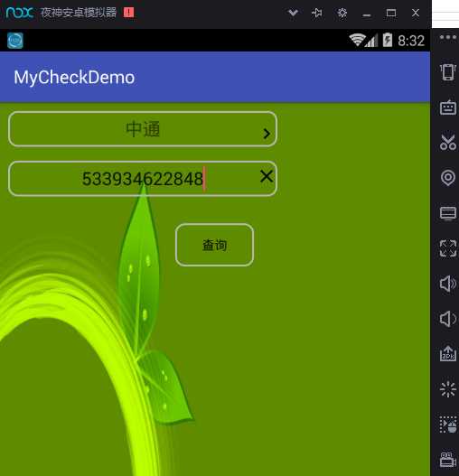Image resolution: width=459 pixels, height=476 pixels.
Task: Open the macro recorder sidebar icon
Action: (448, 425)
